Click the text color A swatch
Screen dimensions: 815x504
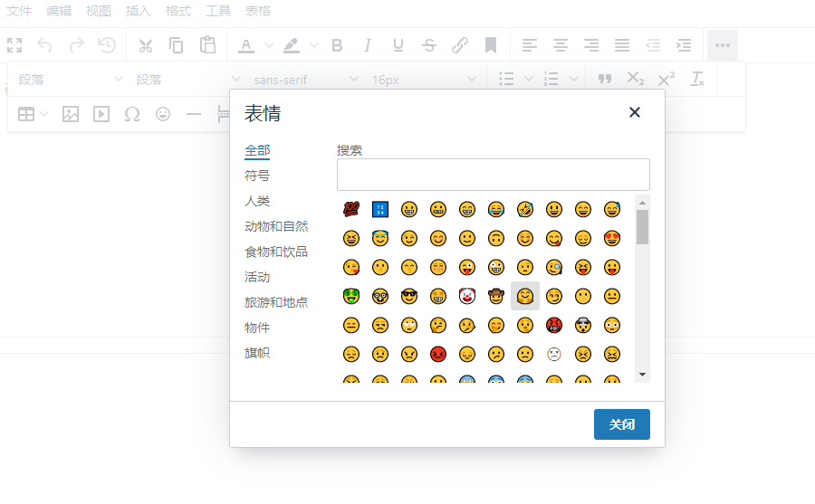pos(245,45)
